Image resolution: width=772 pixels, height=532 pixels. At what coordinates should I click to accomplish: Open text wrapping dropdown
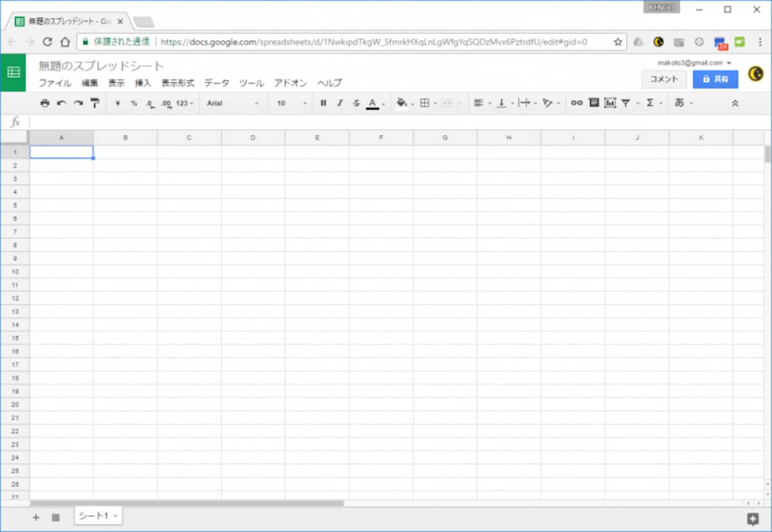tap(528, 103)
